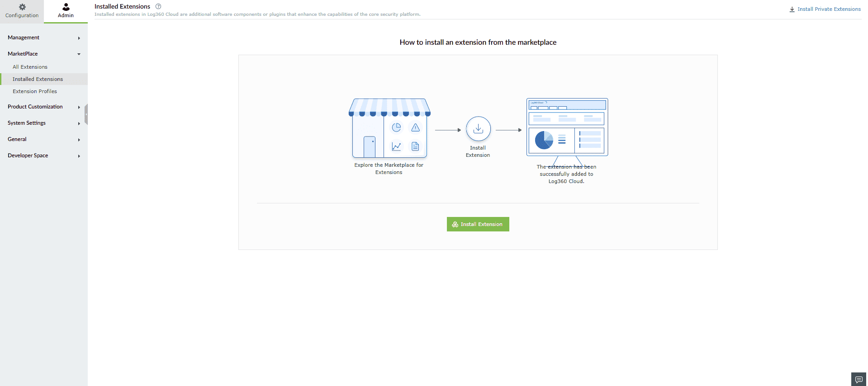Open the Product Customization section
This screenshot has width=868, height=386.
coord(35,107)
